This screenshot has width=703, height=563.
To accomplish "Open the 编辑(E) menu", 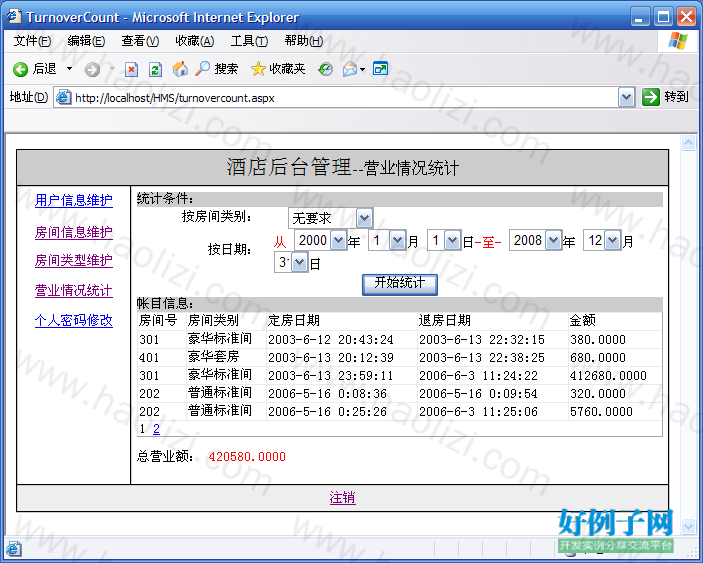I will point(86,41).
